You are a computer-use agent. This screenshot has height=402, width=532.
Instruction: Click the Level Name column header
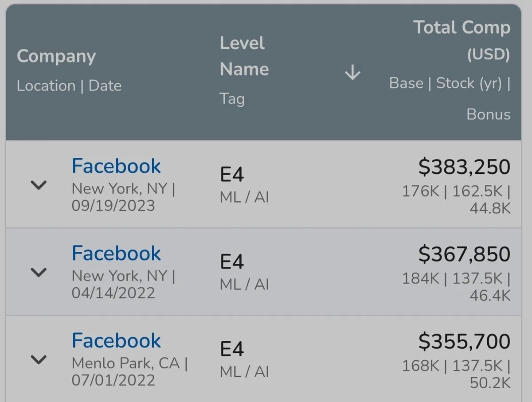point(244,56)
